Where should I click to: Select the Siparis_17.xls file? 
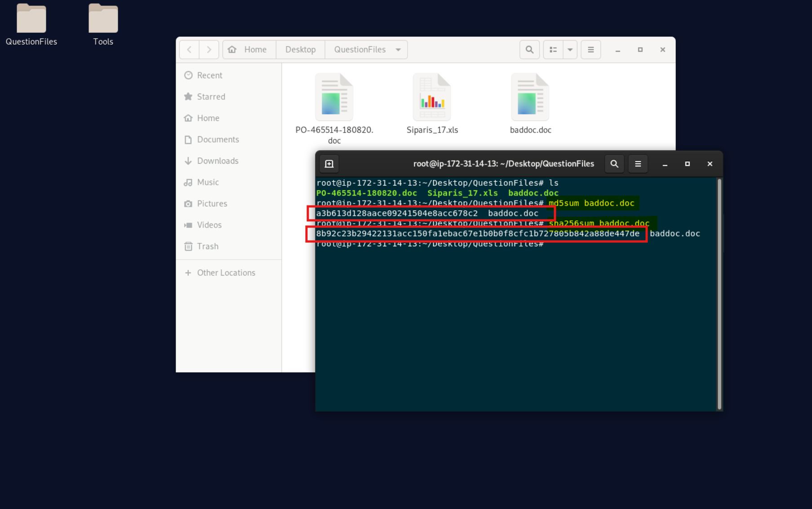(432, 103)
